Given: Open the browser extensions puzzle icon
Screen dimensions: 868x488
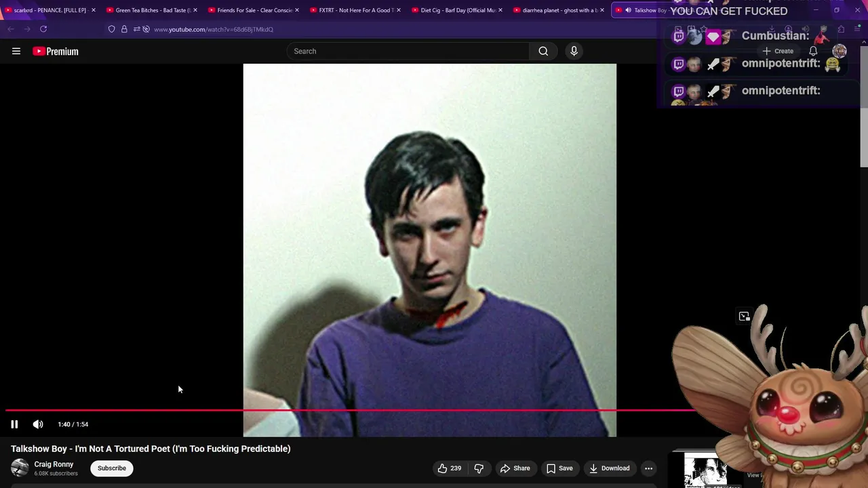Looking at the screenshot, I should click(x=841, y=29).
